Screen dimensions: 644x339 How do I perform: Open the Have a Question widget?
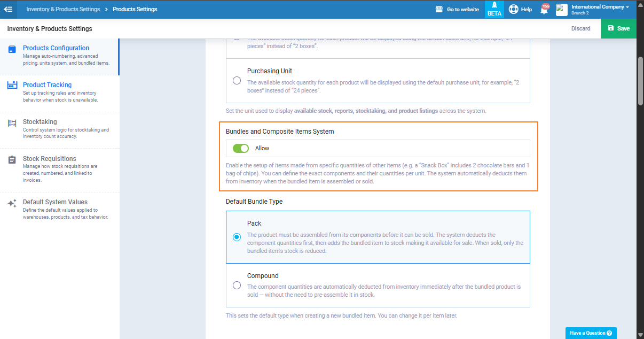pos(591,333)
